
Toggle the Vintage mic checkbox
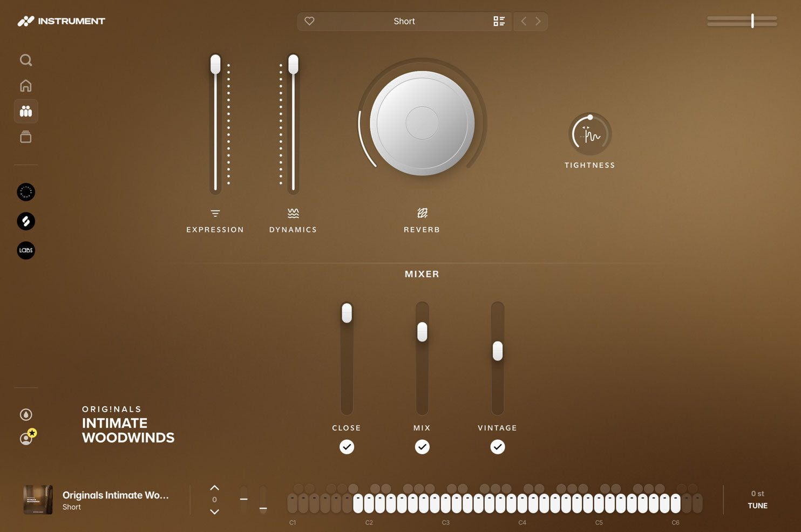pos(498,447)
